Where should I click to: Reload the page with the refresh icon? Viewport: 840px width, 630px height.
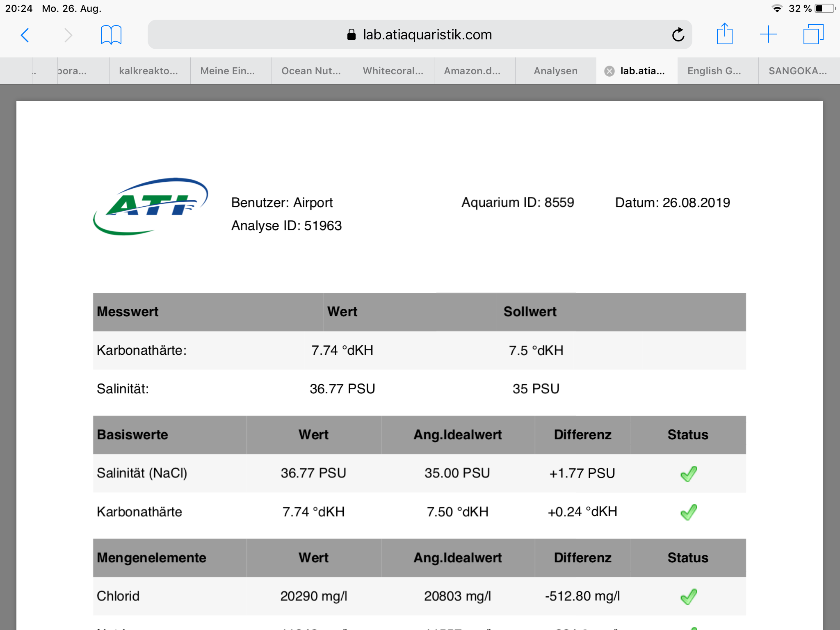tap(678, 35)
